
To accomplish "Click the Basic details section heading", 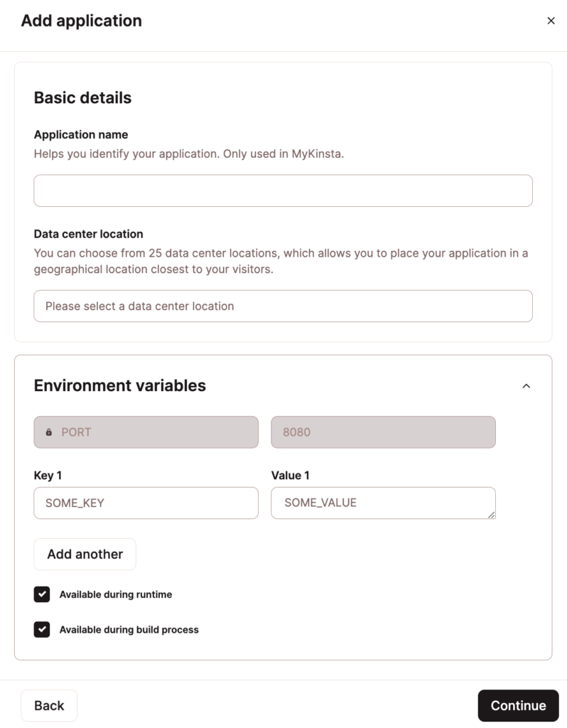I will 83,97.
